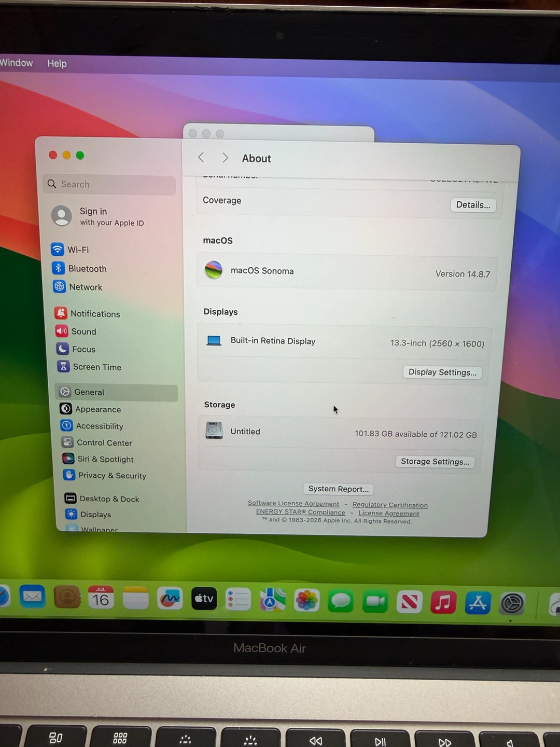Open Desktop & Dock settings

click(x=102, y=499)
